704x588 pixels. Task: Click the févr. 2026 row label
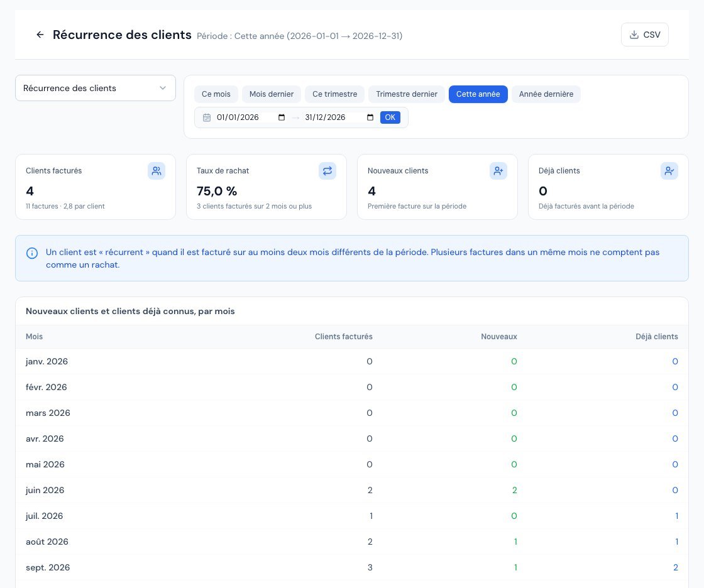tap(47, 387)
